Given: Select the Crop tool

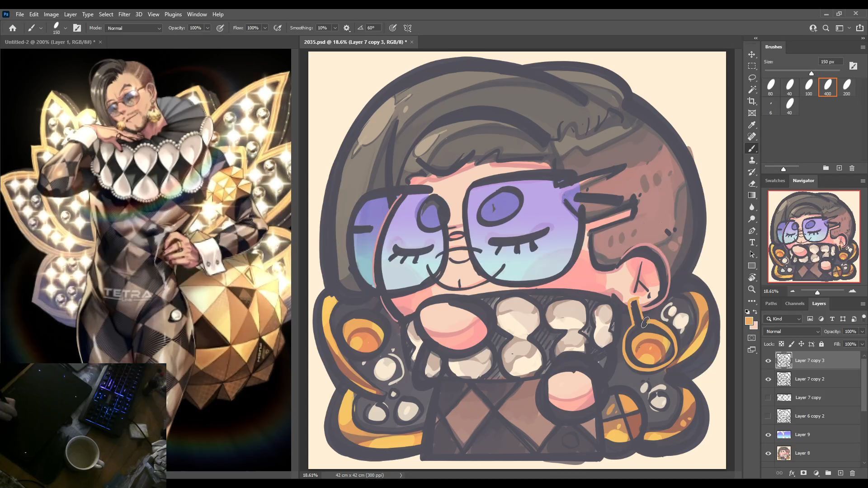Looking at the screenshot, I should click(x=752, y=101).
